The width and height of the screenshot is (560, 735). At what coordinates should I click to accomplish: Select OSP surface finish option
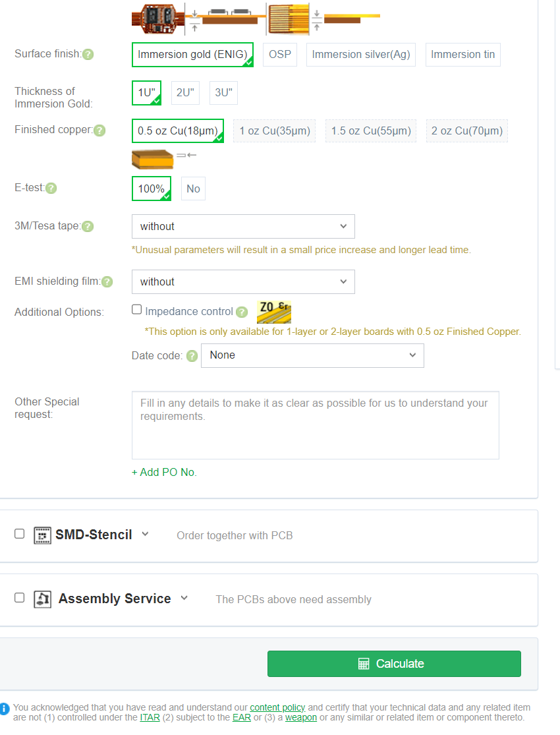click(280, 54)
